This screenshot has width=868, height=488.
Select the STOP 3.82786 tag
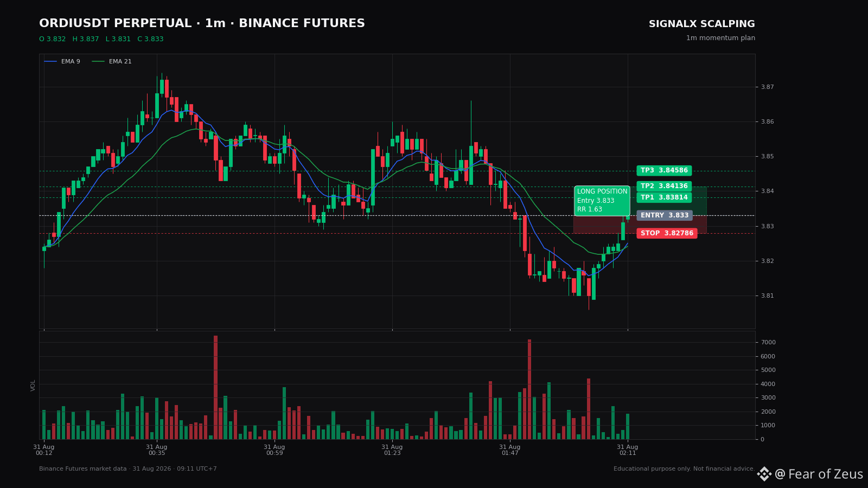pyautogui.click(x=667, y=234)
